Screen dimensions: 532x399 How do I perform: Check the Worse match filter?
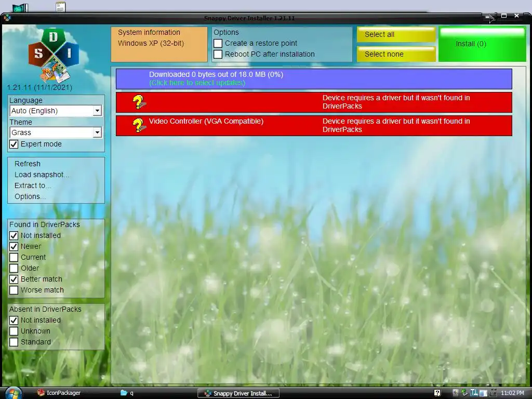tap(14, 290)
